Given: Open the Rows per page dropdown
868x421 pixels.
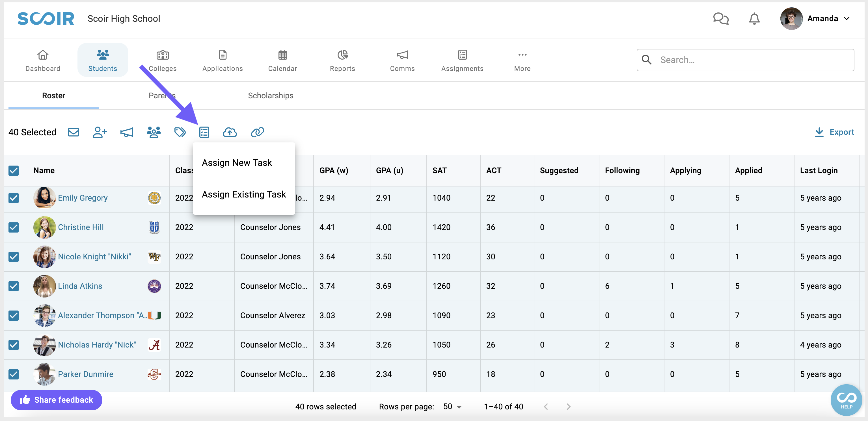Looking at the screenshot, I should (452, 407).
